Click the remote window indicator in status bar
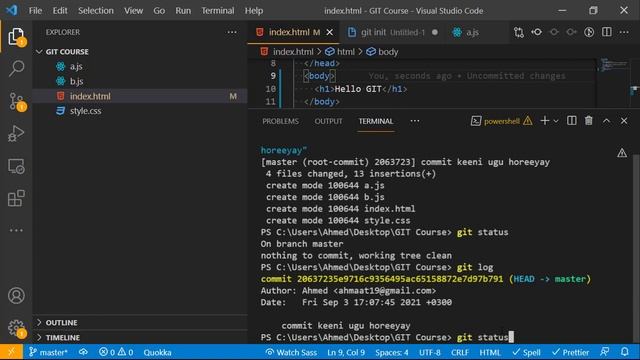Viewport: 640px width, 360px height. pyautogui.click(x=11, y=352)
